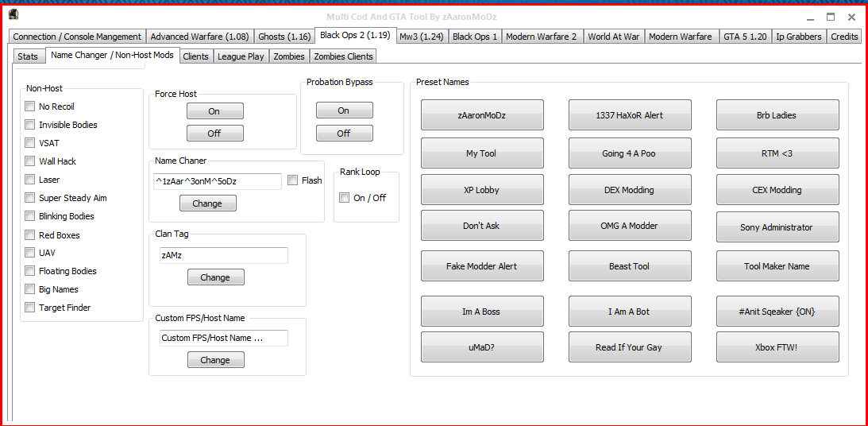This screenshot has width=868, height=426.
Task: Select DEX Modding preset
Action: (x=630, y=190)
